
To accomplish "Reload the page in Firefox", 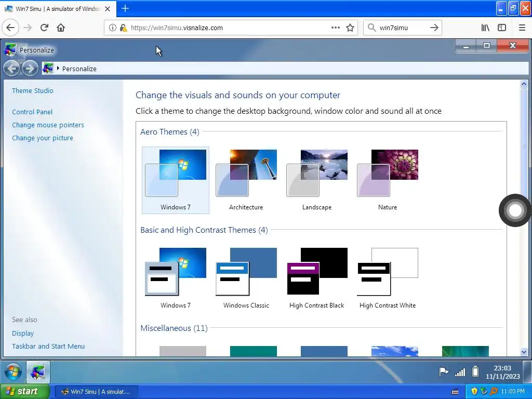I will pos(44,28).
